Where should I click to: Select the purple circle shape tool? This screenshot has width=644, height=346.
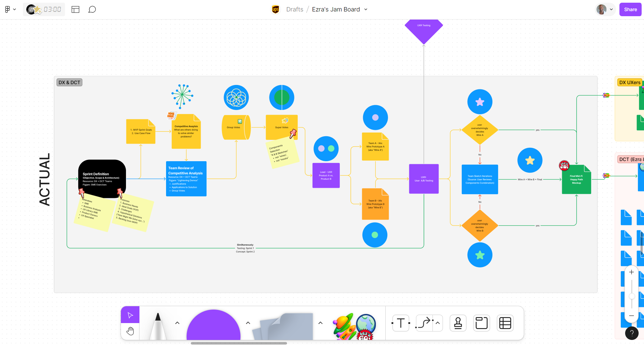click(214, 325)
